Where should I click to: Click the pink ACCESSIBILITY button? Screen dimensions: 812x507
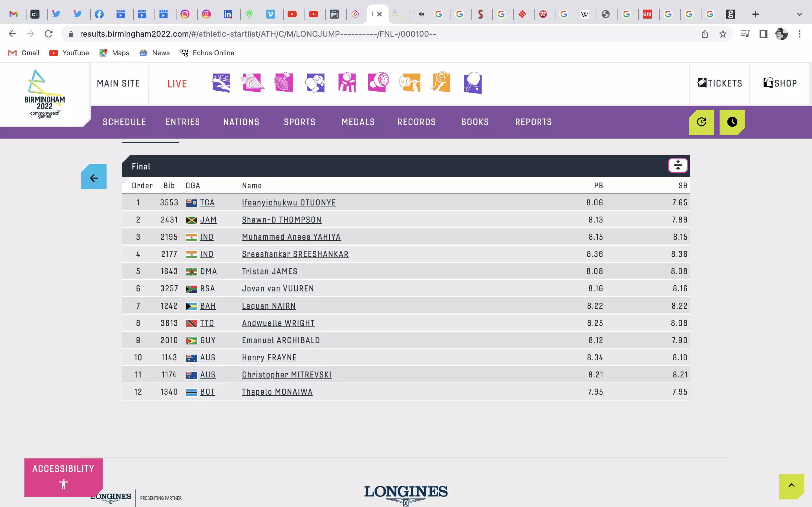[x=63, y=477]
